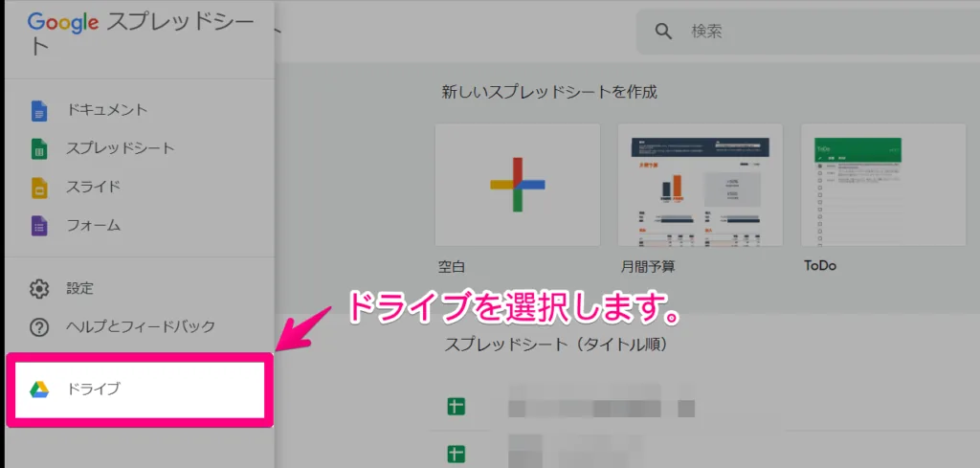Screen dimensions: 980x468
Task: Click the 月間予算 template label
Action: [x=648, y=267]
